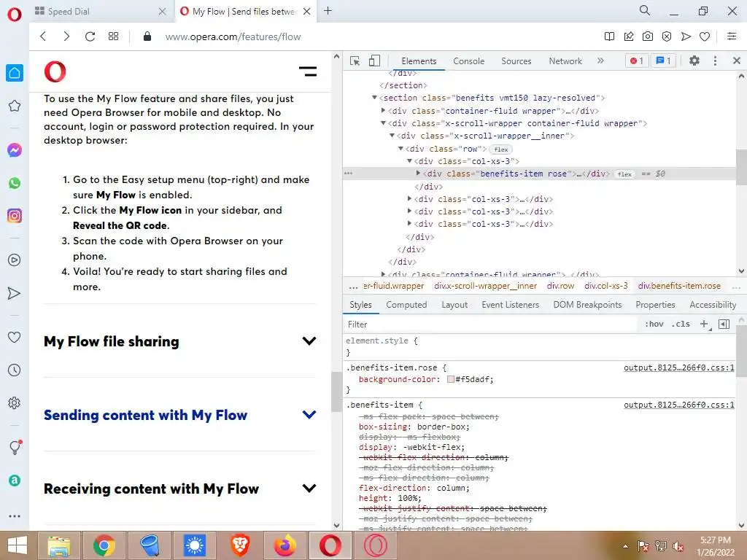Collapse section benefits vmt150 node

coord(374,98)
